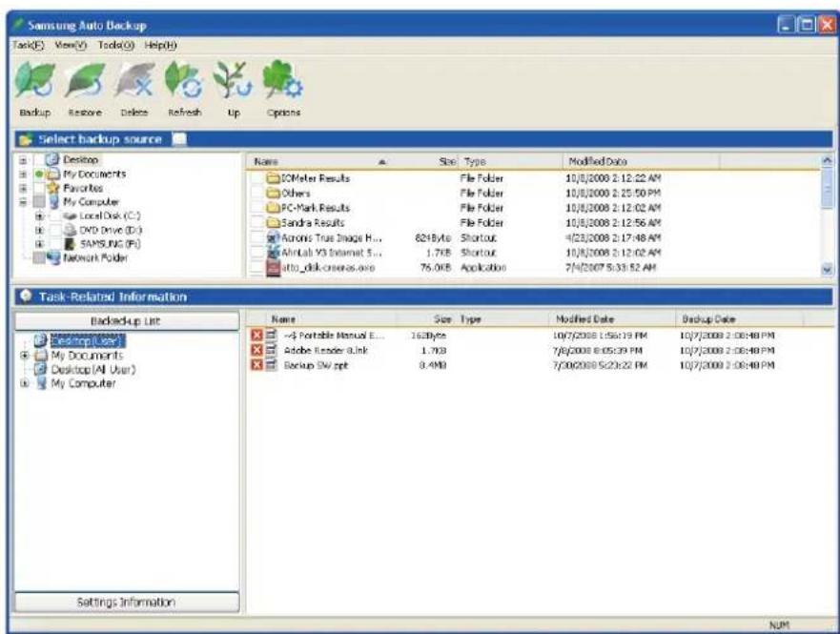Screen dimensions: 840x634
Task: Expand the Desktop node in source tree
Action: (x=23, y=160)
